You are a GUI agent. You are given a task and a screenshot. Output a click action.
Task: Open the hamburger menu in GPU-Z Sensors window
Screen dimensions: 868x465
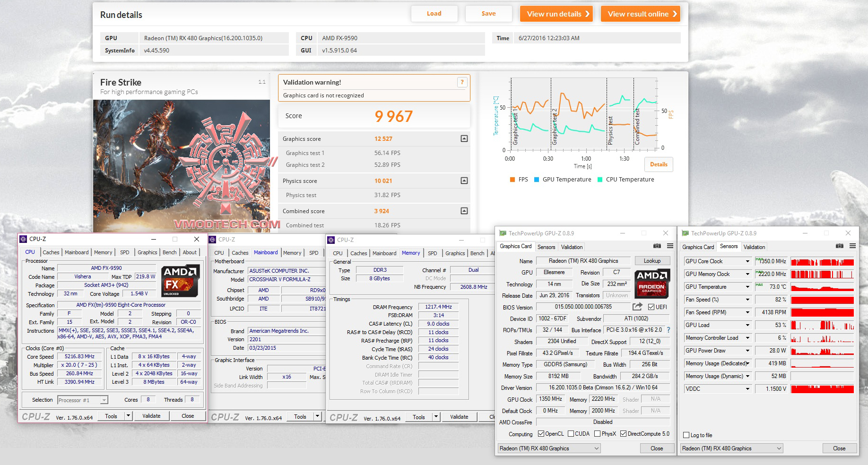coord(852,246)
